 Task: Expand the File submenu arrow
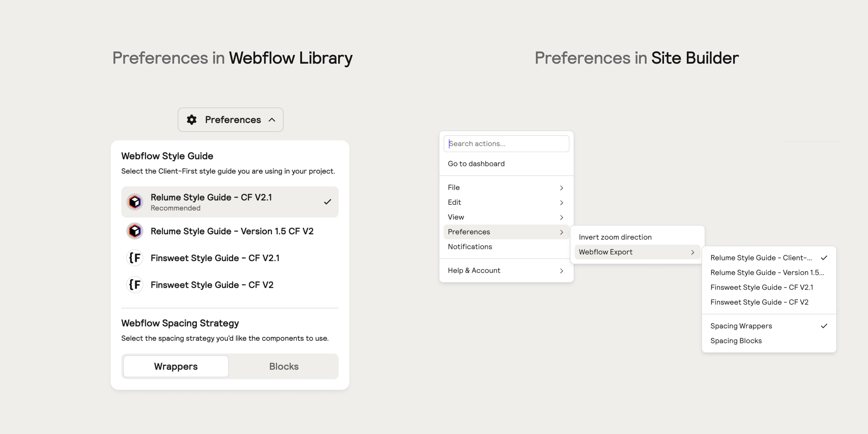coord(562,188)
